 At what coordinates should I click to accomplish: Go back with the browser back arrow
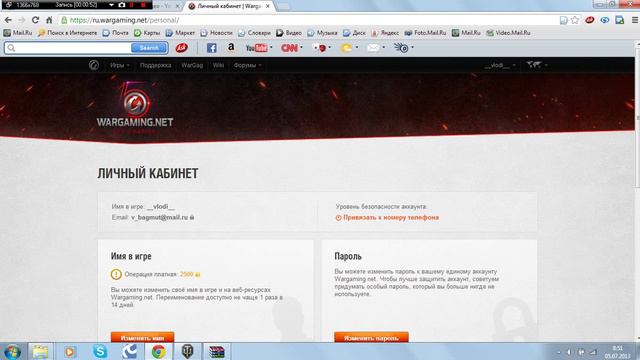point(8,20)
